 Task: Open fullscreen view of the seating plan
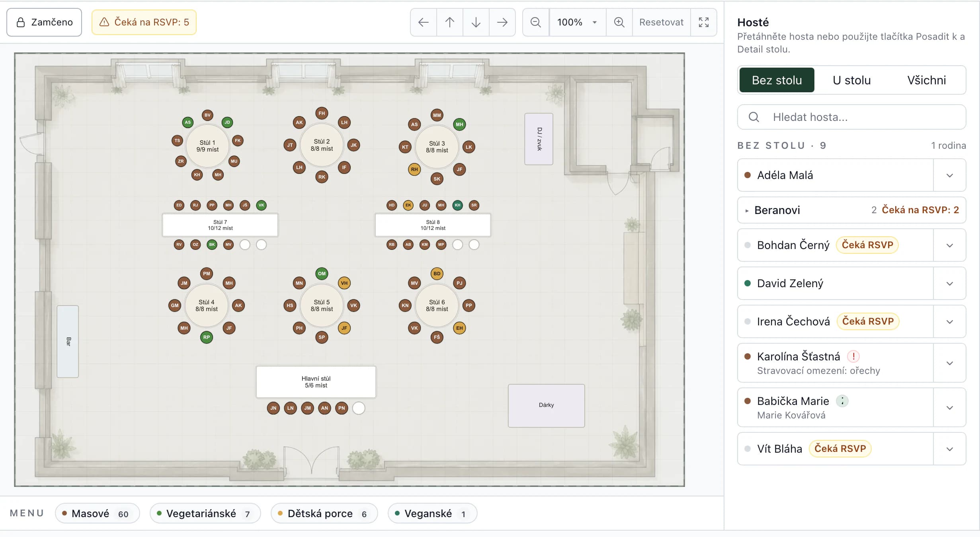coord(704,22)
